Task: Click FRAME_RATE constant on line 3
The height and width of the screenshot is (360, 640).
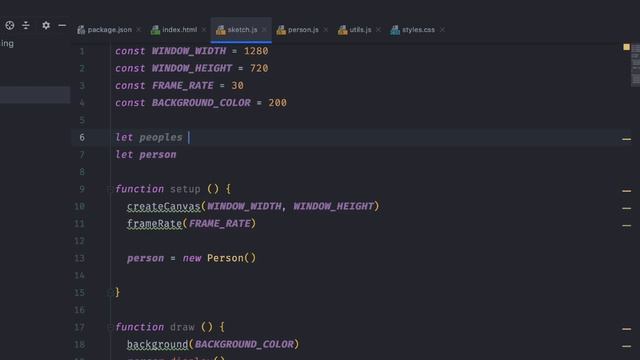Action: [x=182, y=86]
